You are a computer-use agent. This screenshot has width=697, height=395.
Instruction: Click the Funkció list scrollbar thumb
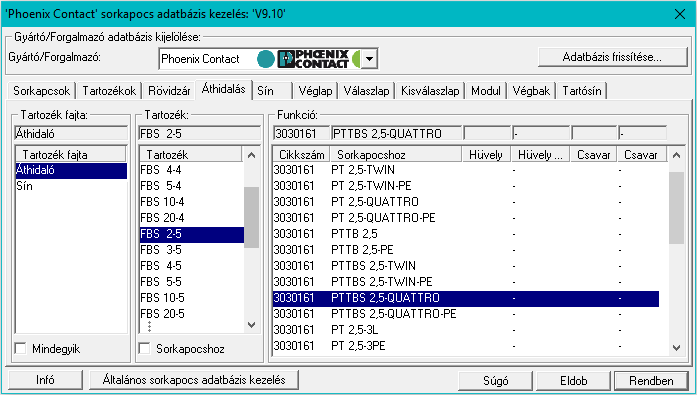[x=676, y=208]
